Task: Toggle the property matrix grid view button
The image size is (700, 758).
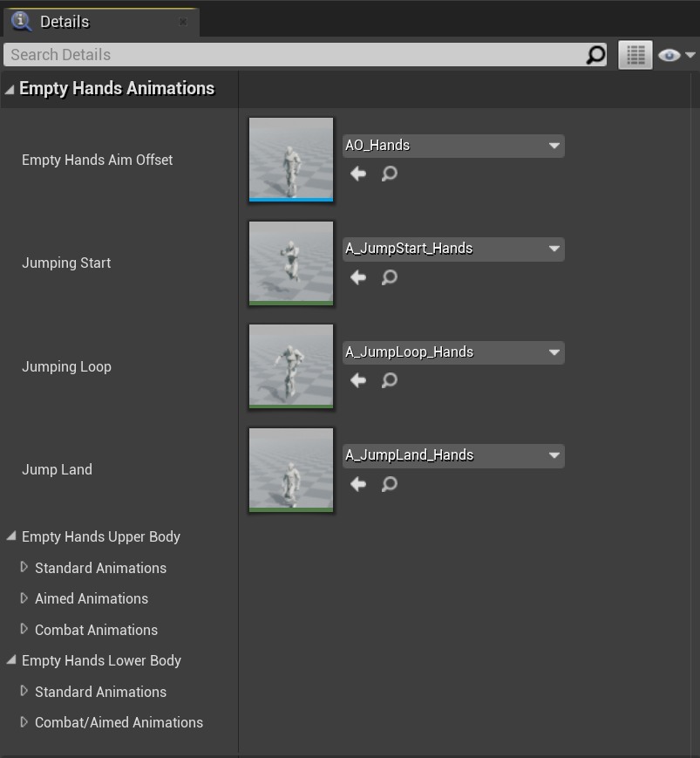Action: [x=635, y=55]
